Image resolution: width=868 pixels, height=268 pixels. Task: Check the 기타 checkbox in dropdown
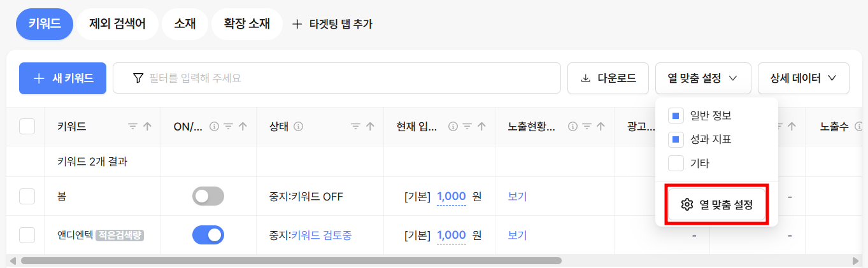coord(676,163)
